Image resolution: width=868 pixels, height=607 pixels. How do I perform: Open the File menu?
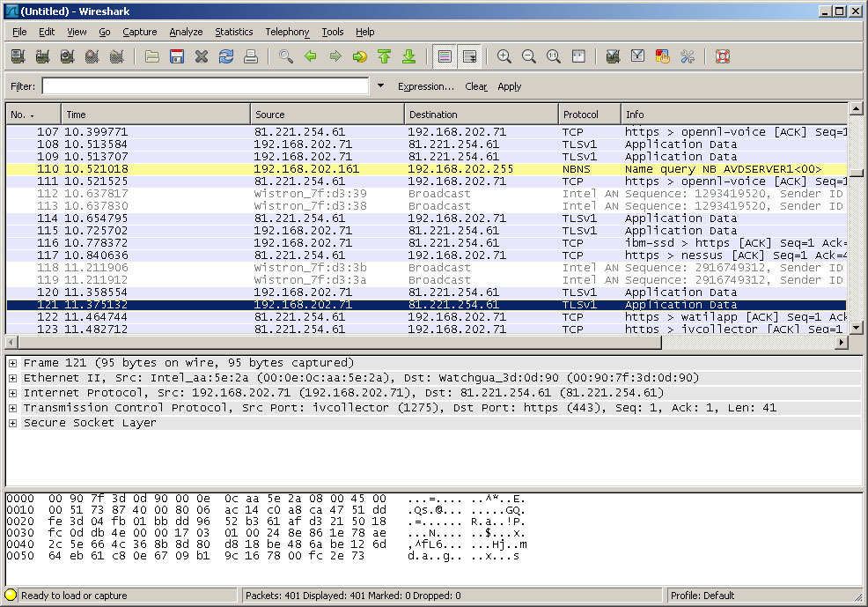19,32
